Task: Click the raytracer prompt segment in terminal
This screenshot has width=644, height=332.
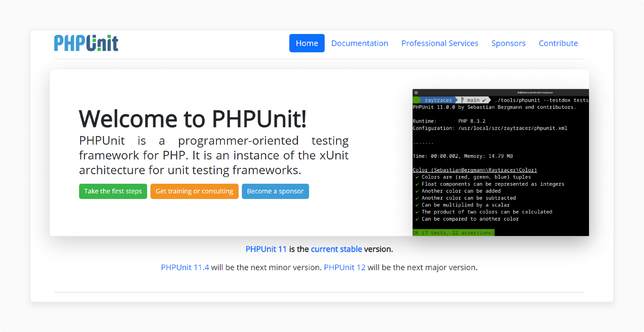Action: 438,100
